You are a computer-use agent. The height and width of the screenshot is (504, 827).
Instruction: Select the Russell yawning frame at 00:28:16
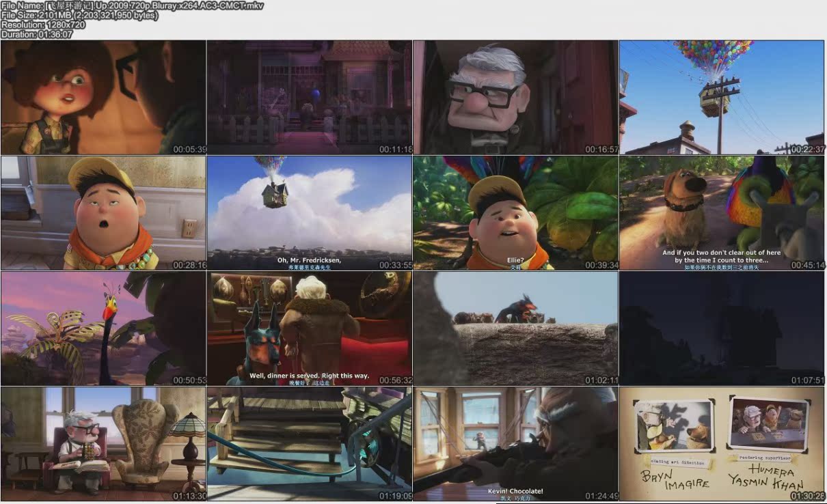point(103,213)
